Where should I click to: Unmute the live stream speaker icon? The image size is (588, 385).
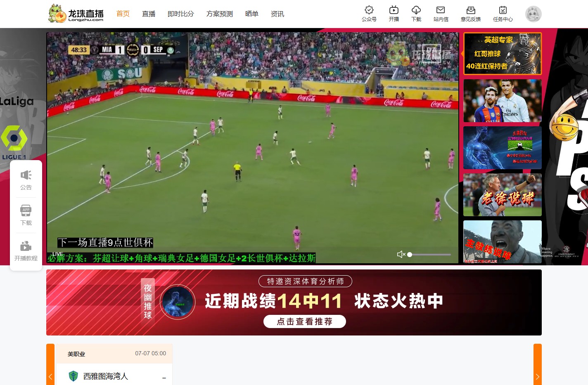tap(401, 254)
